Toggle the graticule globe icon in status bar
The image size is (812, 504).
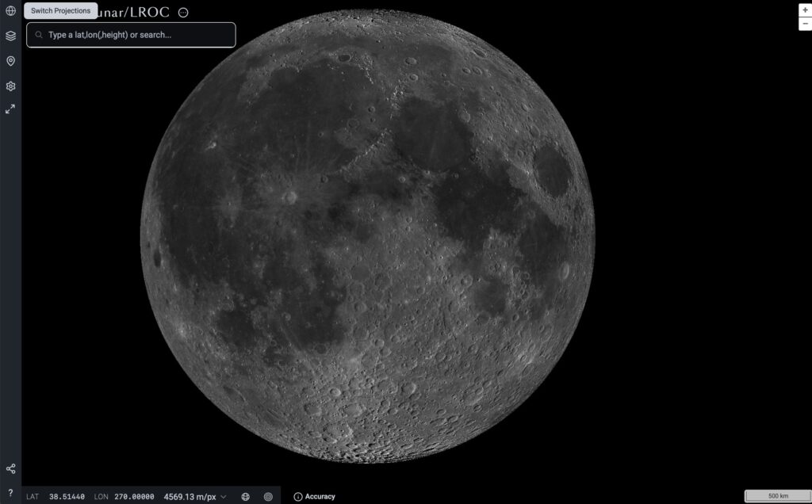tap(245, 497)
